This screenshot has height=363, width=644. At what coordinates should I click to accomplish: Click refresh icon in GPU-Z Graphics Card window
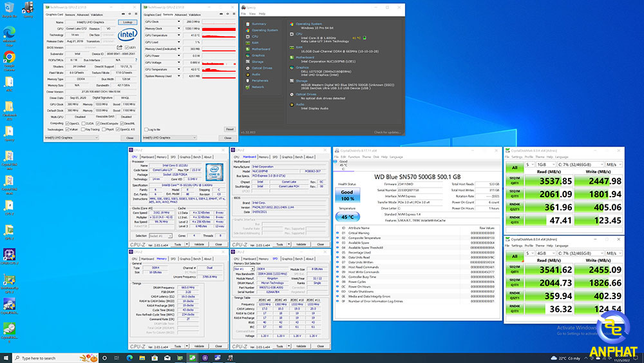pos(130,14)
